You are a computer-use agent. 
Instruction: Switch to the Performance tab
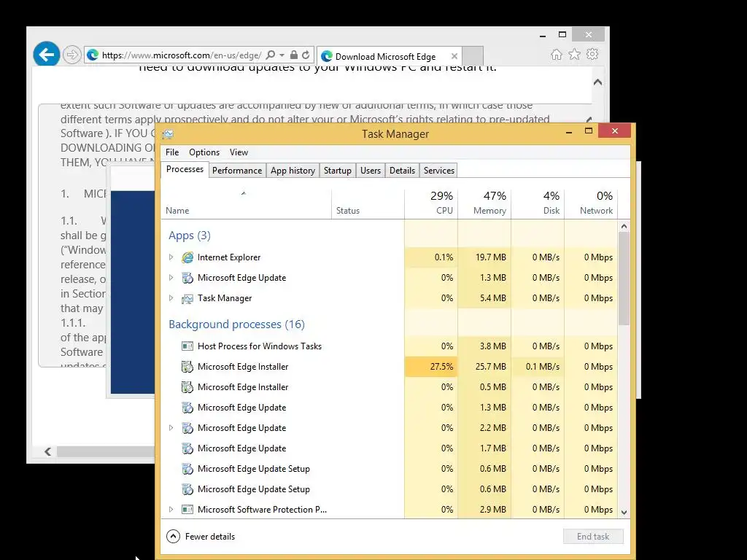pyautogui.click(x=237, y=171)
